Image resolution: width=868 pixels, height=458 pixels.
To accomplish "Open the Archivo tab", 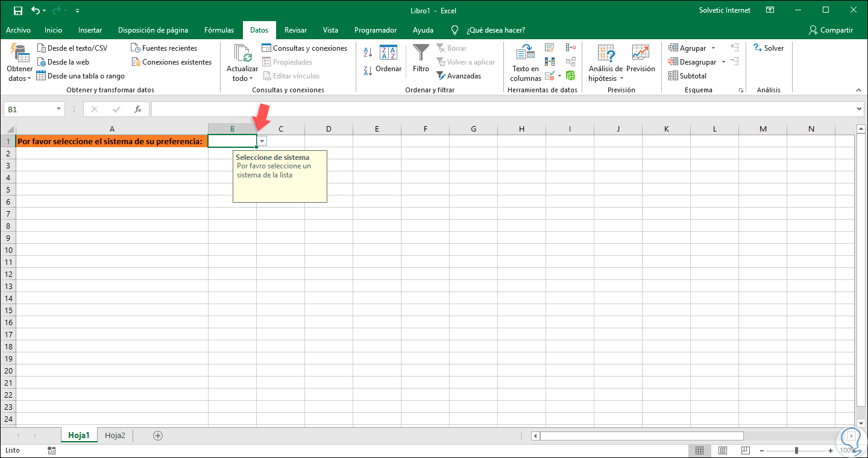I will click(x=18, y=30).
